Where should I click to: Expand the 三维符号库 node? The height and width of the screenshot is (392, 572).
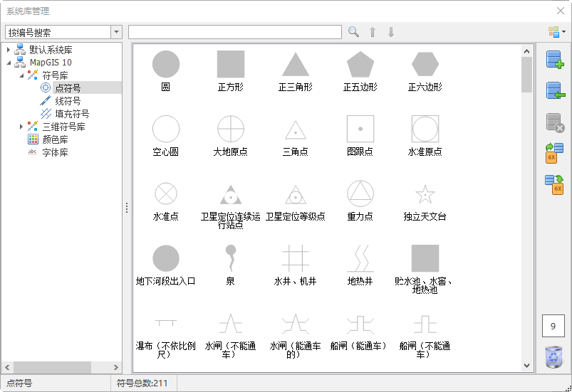[21, 127]
